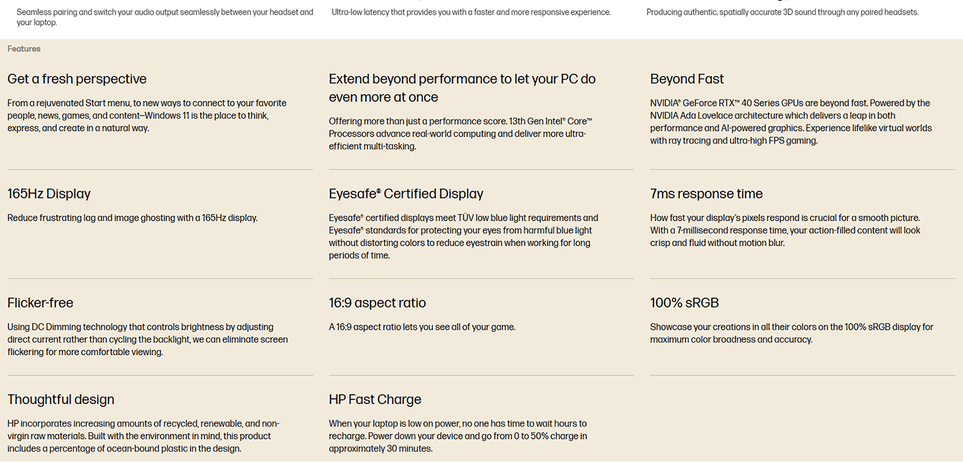Click the spatially accurate 3D sound sentence
Screen dimensions: 963x462
(x=782, y=12)
